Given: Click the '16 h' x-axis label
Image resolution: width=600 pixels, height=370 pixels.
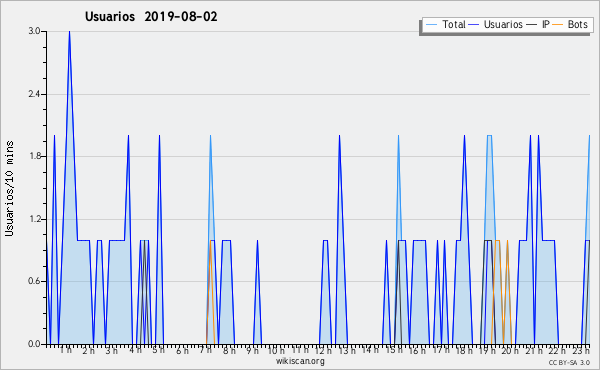Looking at the screenshot, I should tap(417, 351).
